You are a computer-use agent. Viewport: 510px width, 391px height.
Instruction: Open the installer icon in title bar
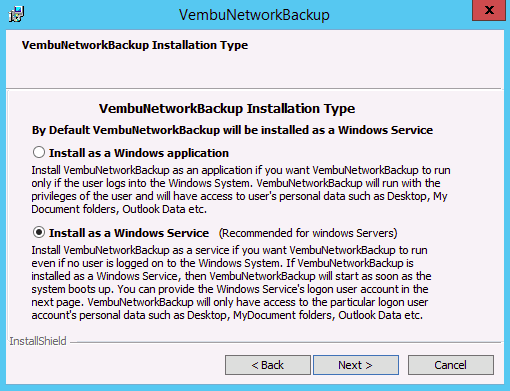(16, 14)
